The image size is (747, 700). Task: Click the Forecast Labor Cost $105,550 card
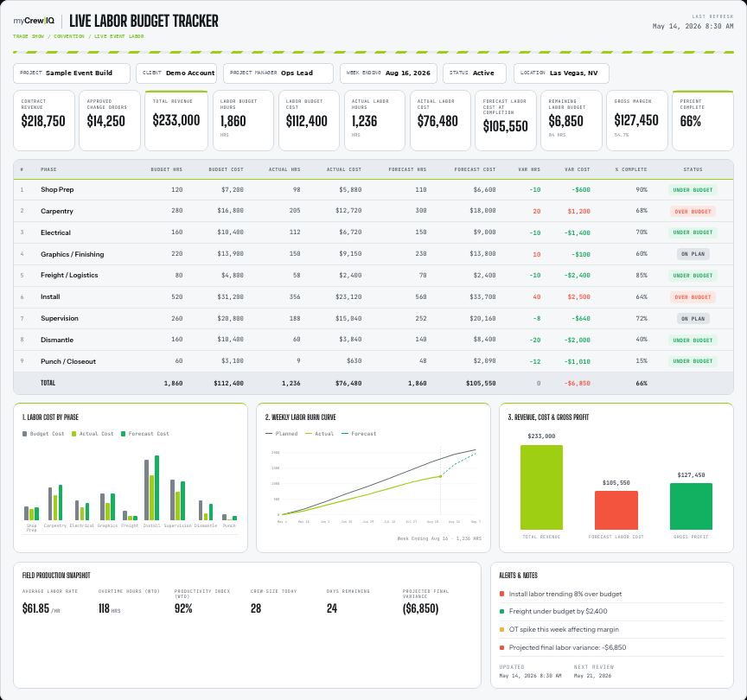(x=506, y=120)
